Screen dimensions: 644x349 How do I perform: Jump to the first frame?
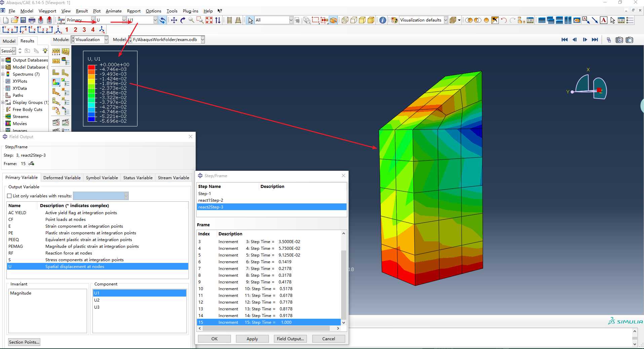pos(565,40)
